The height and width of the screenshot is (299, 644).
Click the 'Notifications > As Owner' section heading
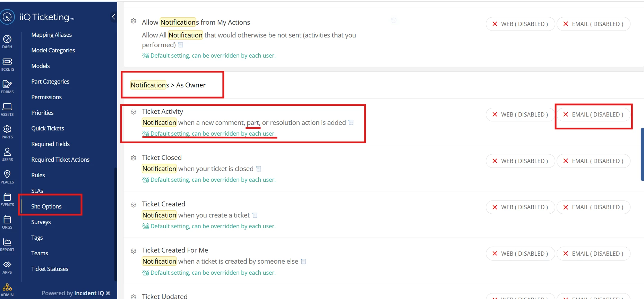[168, 85]
